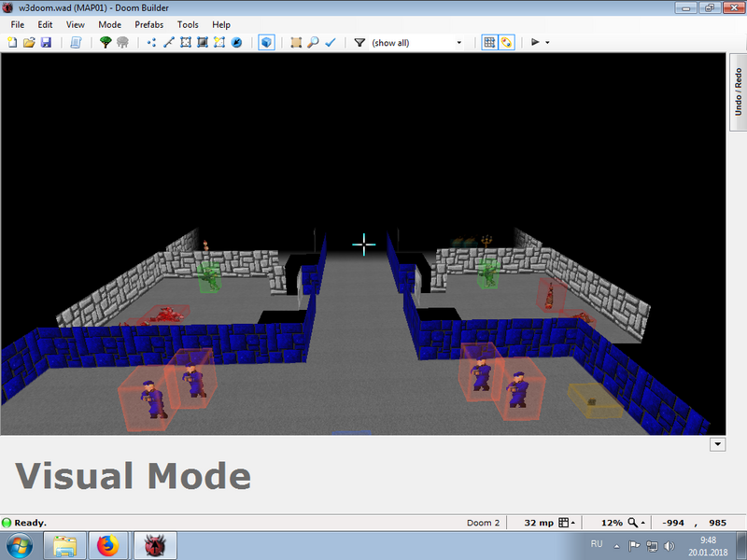Expand the Undo / Redo side panel
The height and width of the screenshot is (560, 747).
738,91
